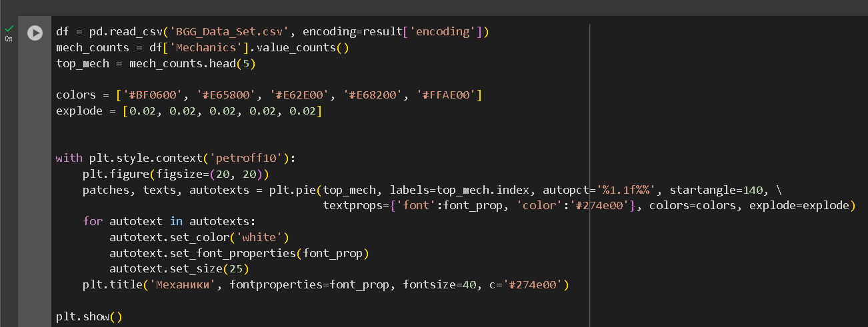Click the green execution success checkmark

click(9, 29)
